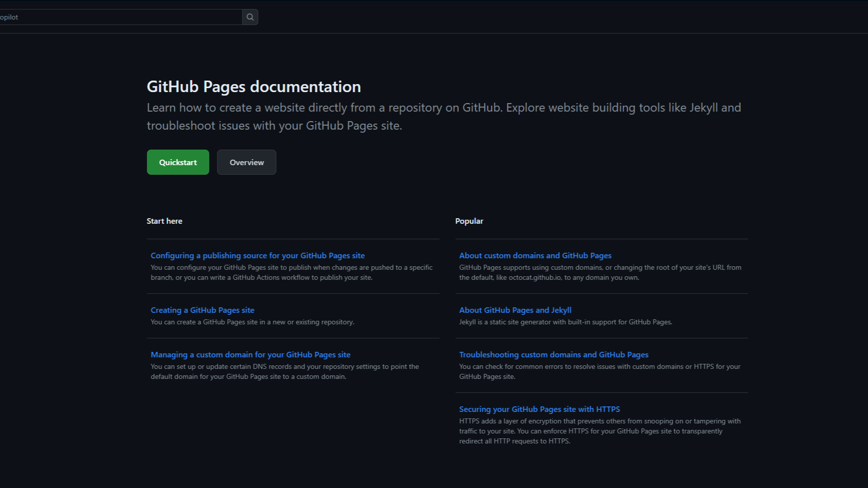Image resolution: width=868 pixels, height=488 pixels.
Task: Click the description mentioning octocat.github.io
Action: click(600, 272)
